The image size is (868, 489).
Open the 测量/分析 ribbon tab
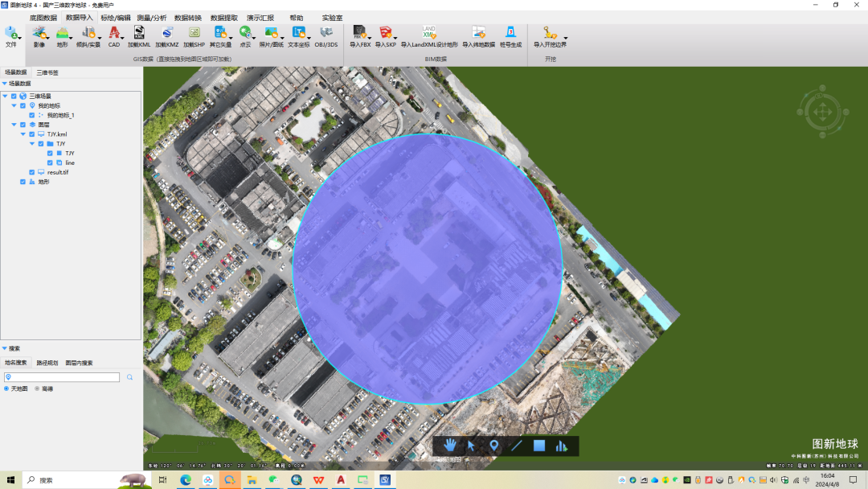[x=152, y=18]
